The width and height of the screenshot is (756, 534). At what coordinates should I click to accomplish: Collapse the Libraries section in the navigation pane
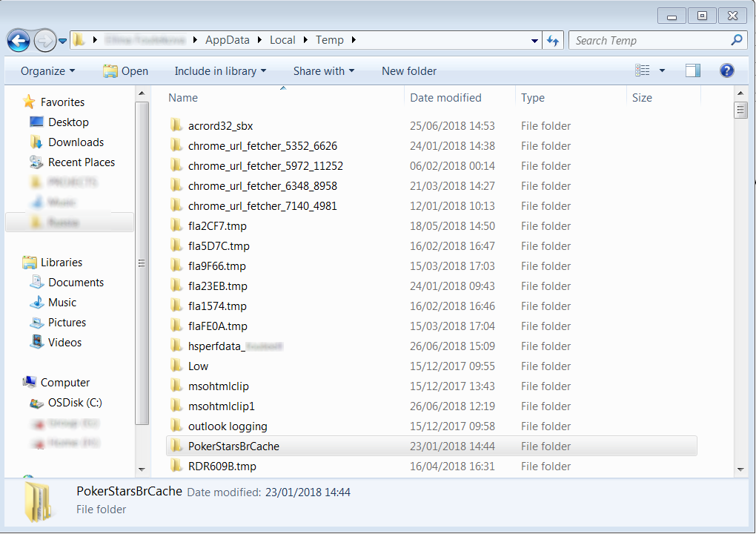click(16, 262)
